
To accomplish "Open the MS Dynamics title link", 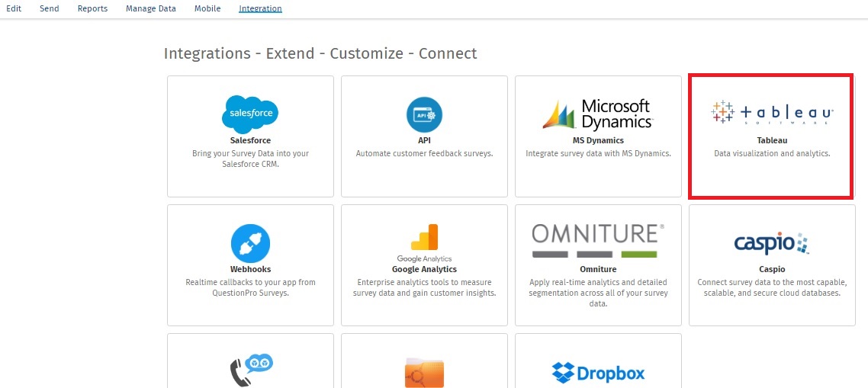I will (598, 140).
